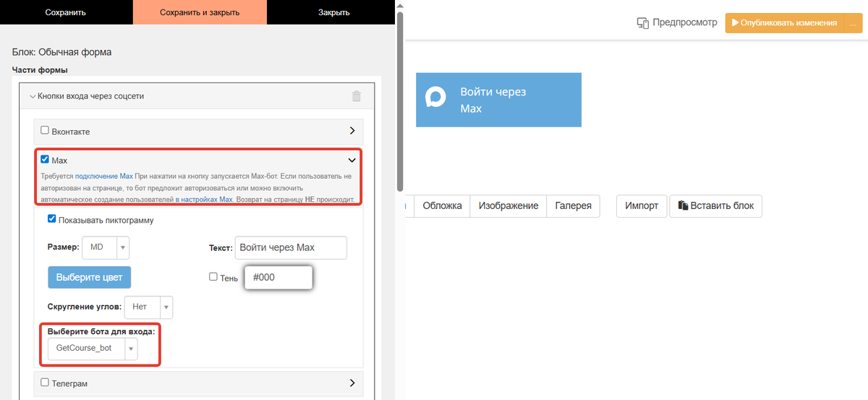Click Выберите цвет color picker button
This screenshot has width=868, height=400.
[89, 277]
